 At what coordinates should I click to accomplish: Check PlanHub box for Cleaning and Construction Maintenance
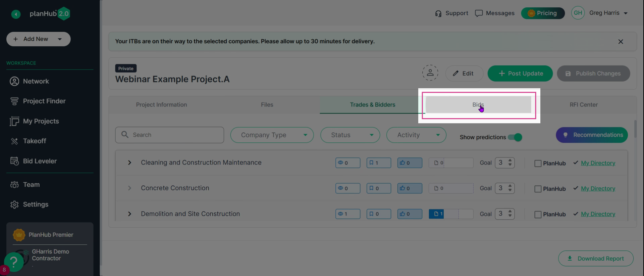coord(538,164)
